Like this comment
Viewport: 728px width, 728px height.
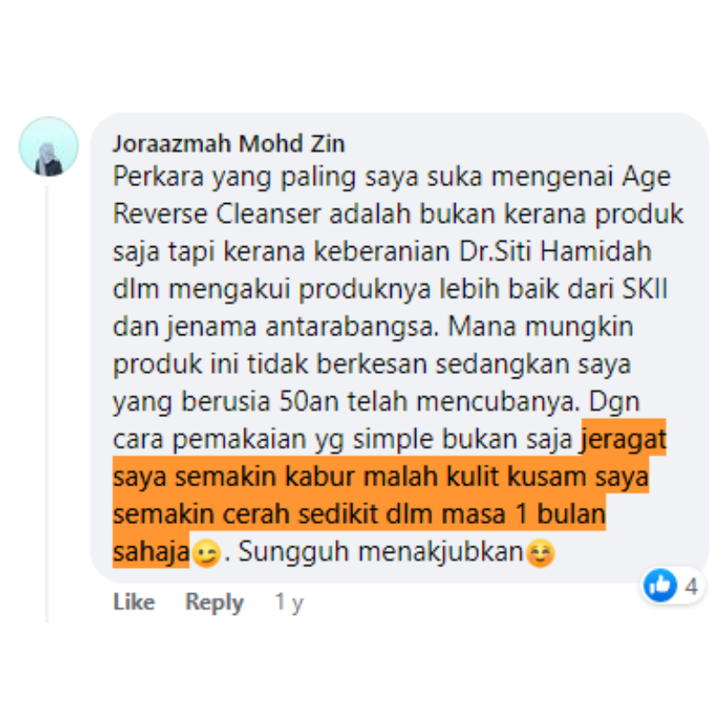pos(134,601)
